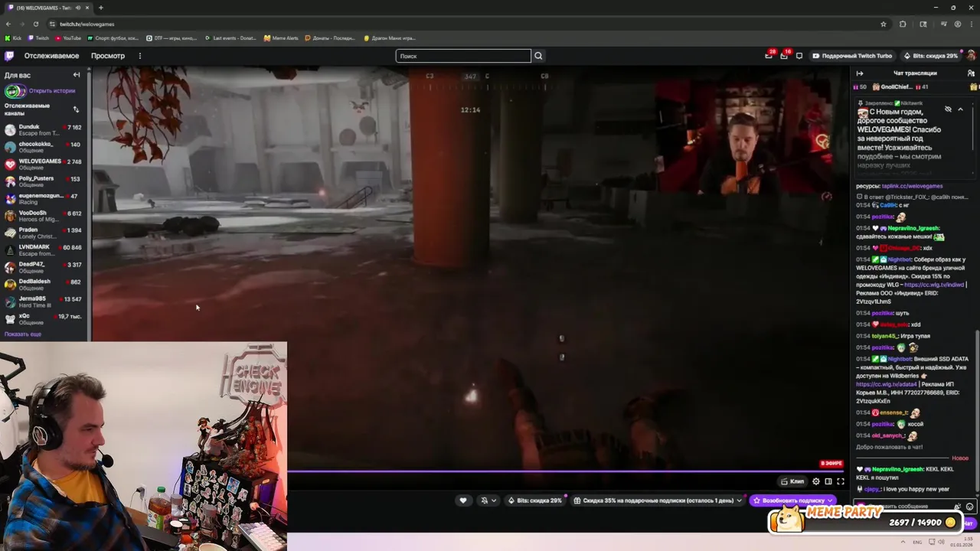Open the browser profile icon

point(957,24)
